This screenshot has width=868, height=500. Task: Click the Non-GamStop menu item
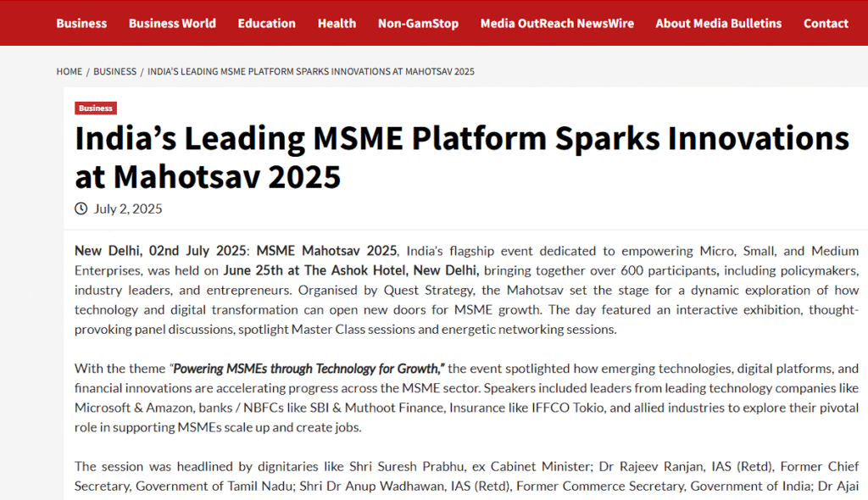click(x=418, y=23)
